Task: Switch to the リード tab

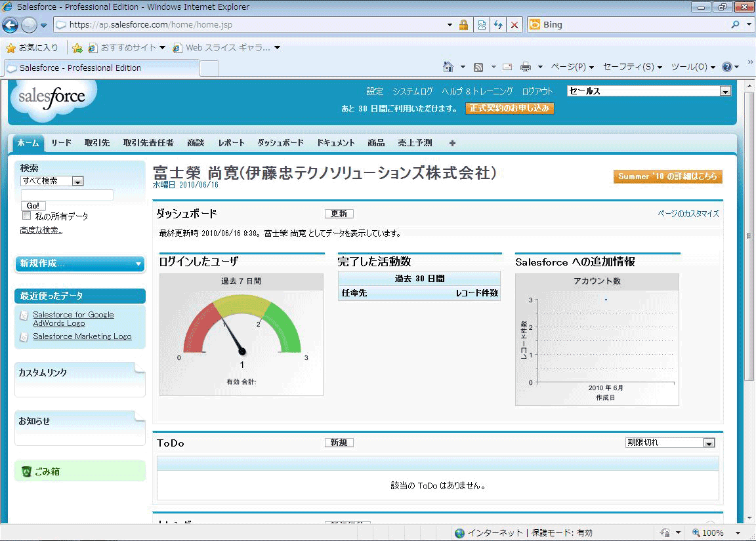Action: coord(61,143)
